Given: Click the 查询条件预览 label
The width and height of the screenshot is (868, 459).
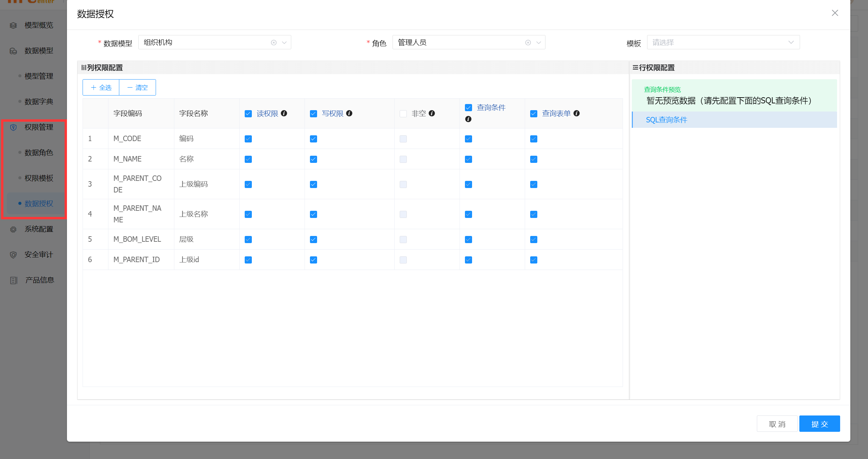Looking at the screenshot, I should coord(662,89).
